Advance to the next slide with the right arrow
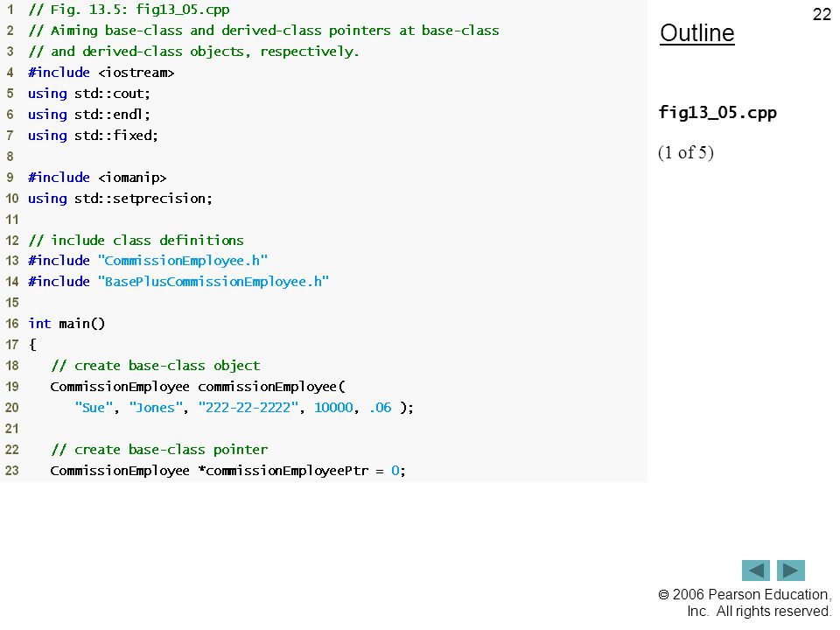Screen dimensions: 840x630 tap(791, 570)
